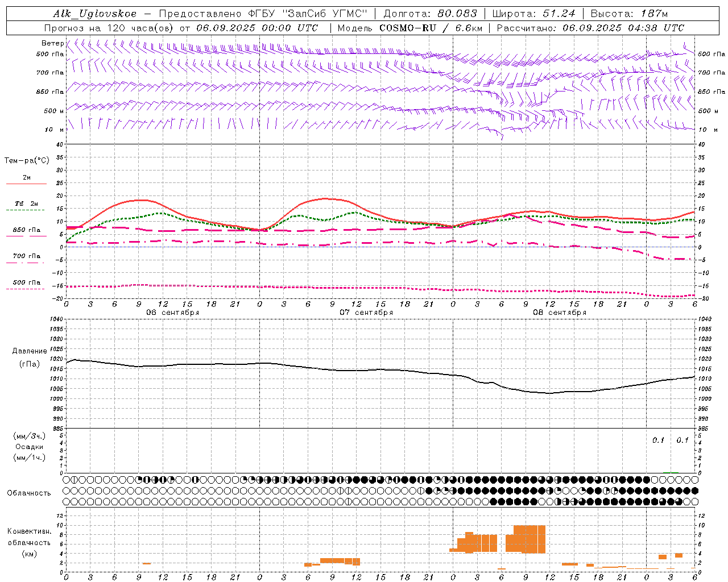Click the Рассчитано: 06.09.2025 04:38 UTC timestamp
This screenshot has width=728, height=582.
590,28
